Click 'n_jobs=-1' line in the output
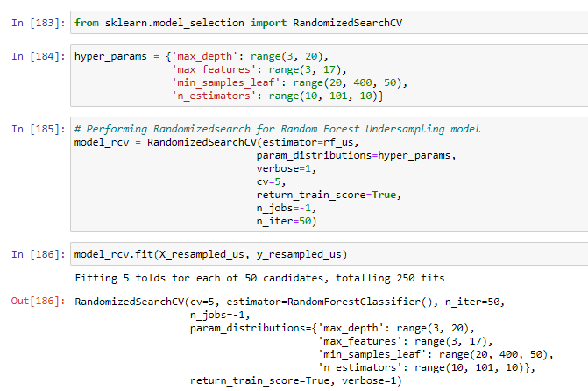 tap(220, 315)
